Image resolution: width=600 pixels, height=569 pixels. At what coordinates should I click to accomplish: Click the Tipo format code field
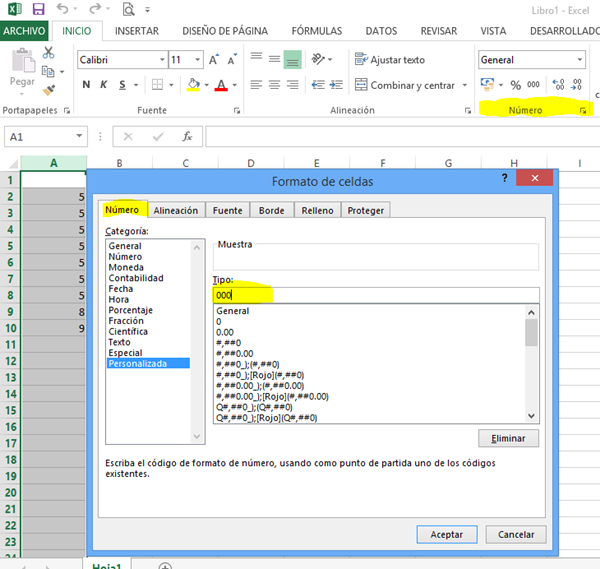(x=375, y=295)
